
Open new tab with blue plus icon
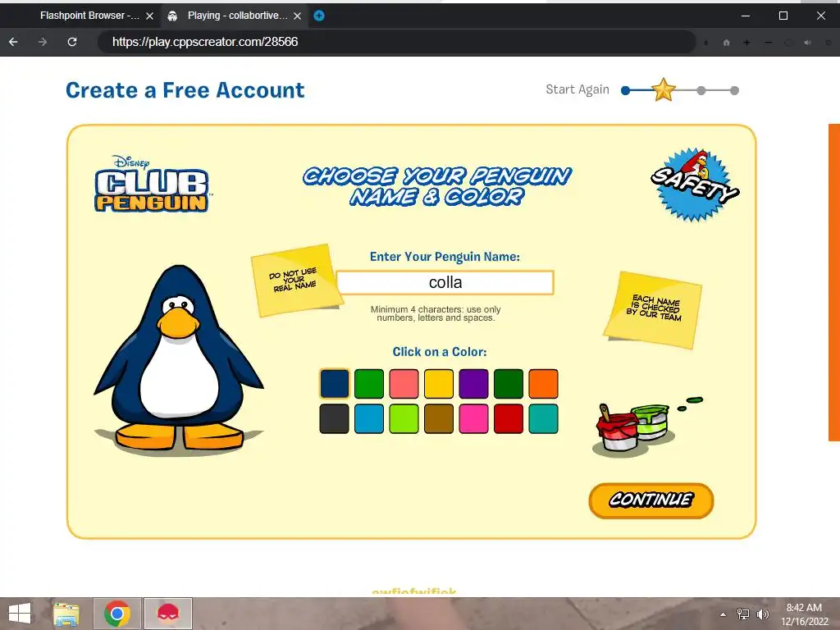(319, 16)
